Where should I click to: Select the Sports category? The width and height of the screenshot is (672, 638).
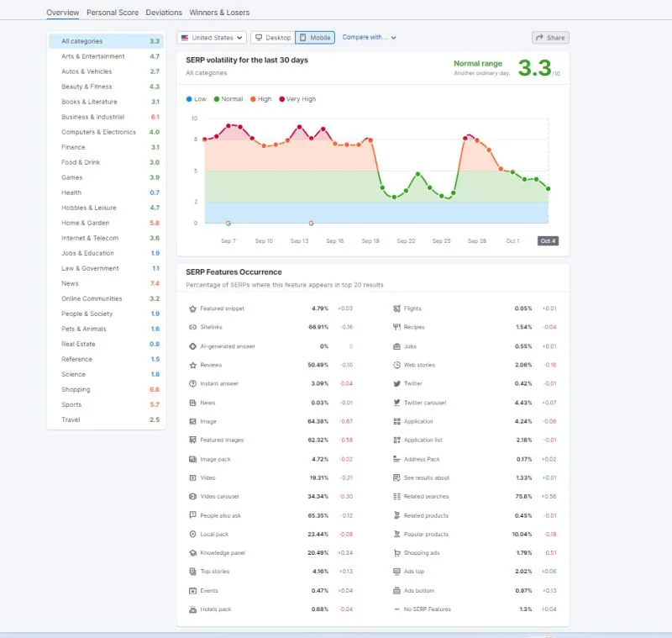point(107,405)
